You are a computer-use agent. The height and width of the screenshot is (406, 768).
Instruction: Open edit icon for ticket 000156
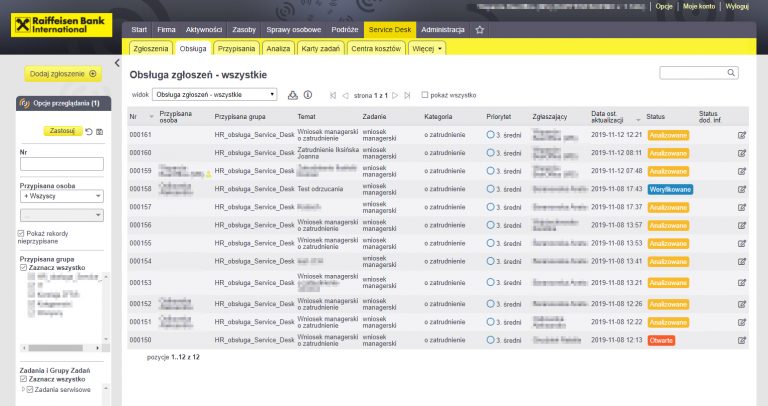pos(742,225)
